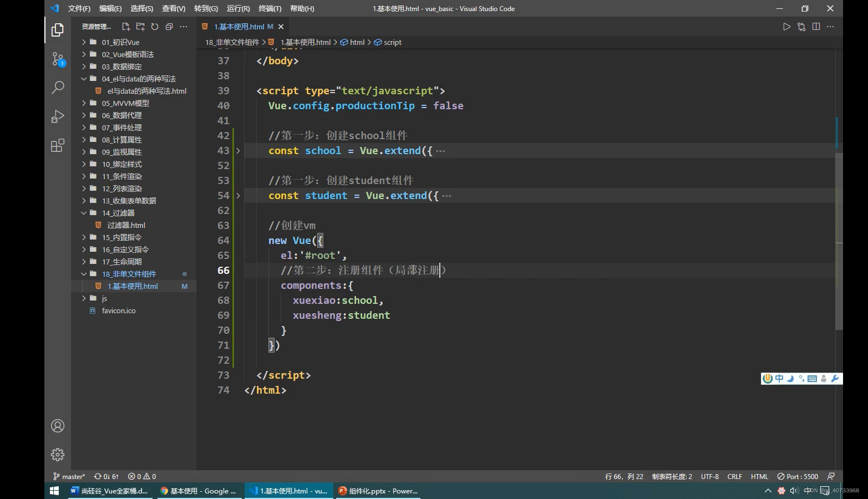Open the 终端(T) menu
This screenshot has width=868, height=499.
pos(270,8)
